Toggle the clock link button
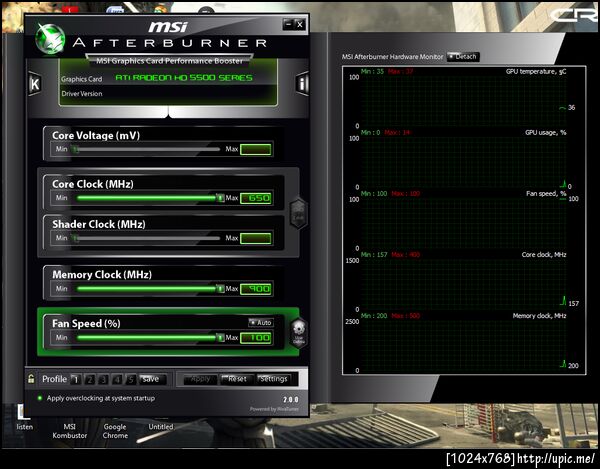This screenshot has height=469, width=600. tap(298, 213)
